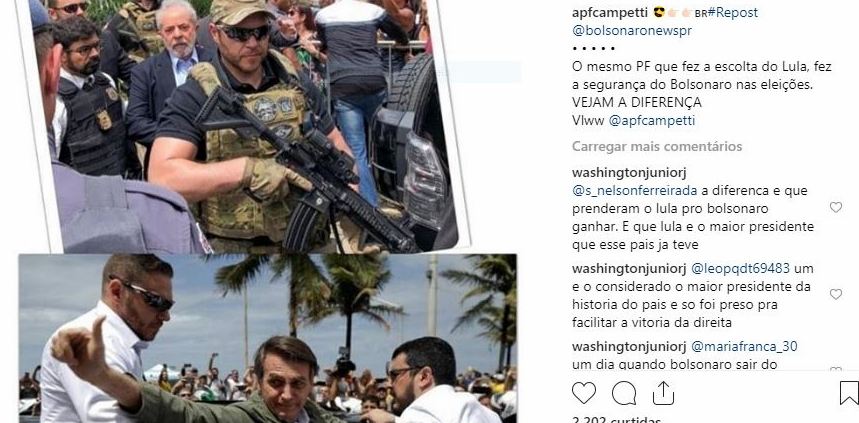Open the comment bubble icon
Viewport: 859px width, 423px height.
tap(624, 393)
